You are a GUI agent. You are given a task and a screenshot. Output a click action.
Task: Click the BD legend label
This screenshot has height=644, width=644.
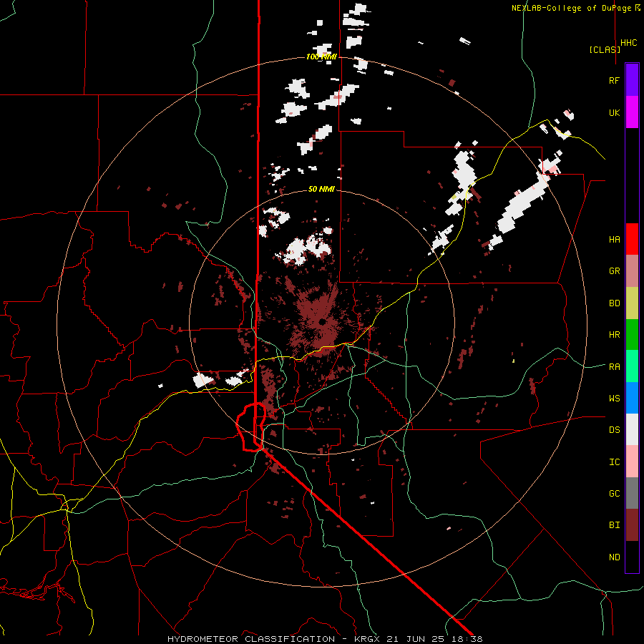point(614,303)
